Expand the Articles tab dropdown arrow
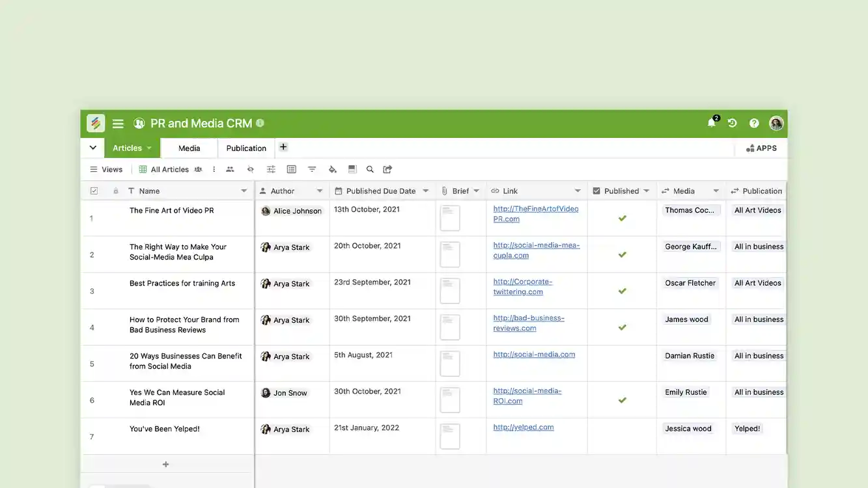868x488 pixels. pos(148,148)
